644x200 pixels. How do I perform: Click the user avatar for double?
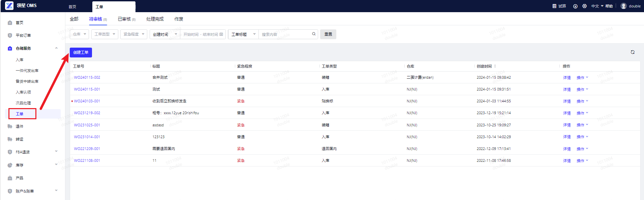tap(623, 6)
